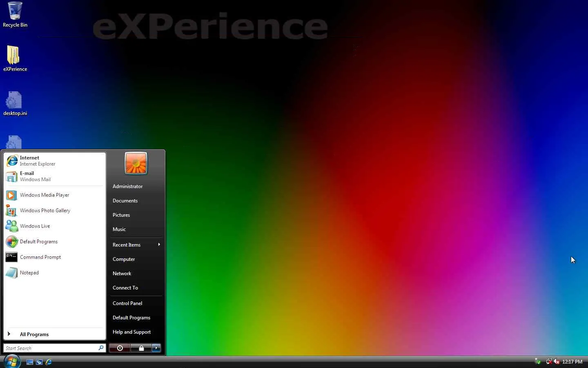
Task: Click the Show Desktop quick launch icon
Action: pyautogui.click(x=30, y=362)
